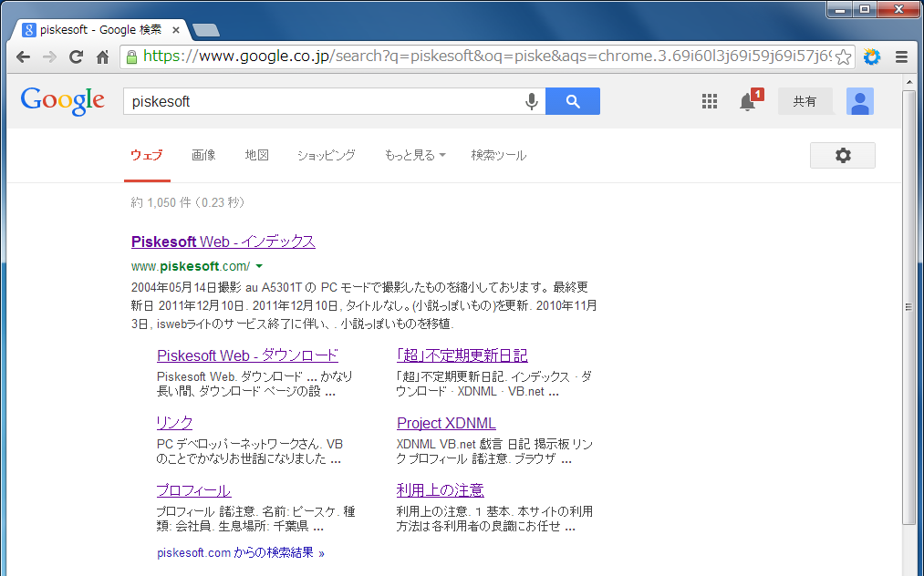Expand green arrow next to piskesoft.com URL
This screenshot has height=576, width=924.
[259, 266]
